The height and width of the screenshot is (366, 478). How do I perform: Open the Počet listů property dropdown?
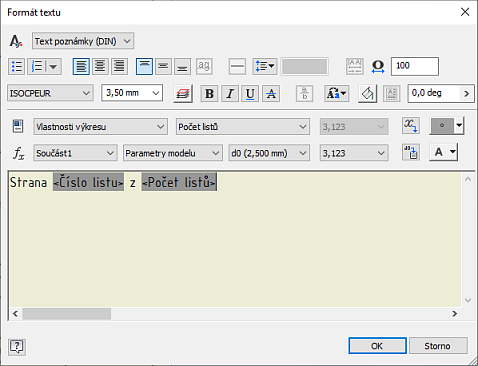coord(243,127)
